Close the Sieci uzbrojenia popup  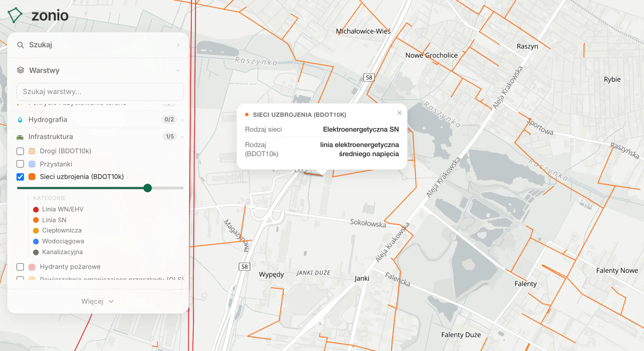pos(400,113)
